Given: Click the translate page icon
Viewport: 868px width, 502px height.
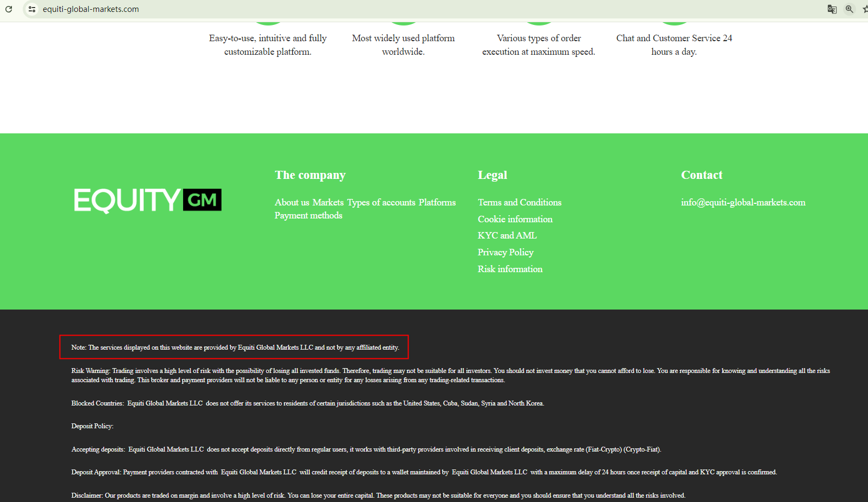Looking at the screenshot, I should coord(832,9).
